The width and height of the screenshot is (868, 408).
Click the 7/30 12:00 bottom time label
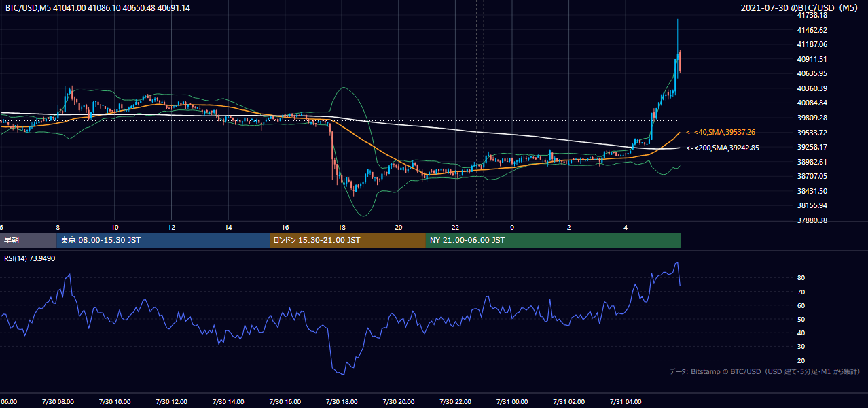coord(170,402)
